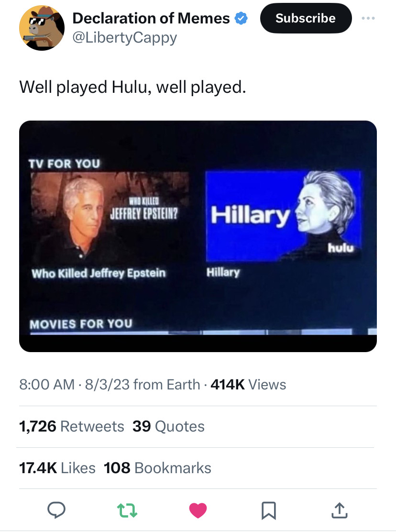Click the green retweet icon
Screen dimensions: 396x532
point(128,511)
